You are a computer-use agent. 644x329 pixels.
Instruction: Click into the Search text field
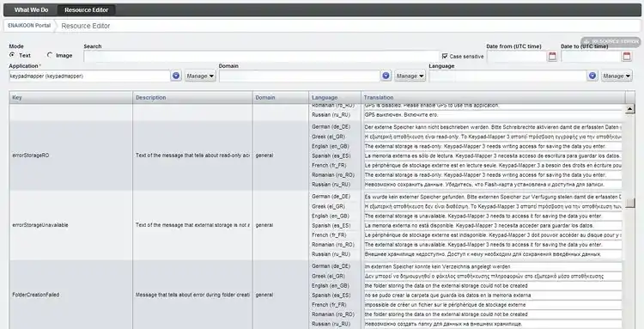[261, 57]
